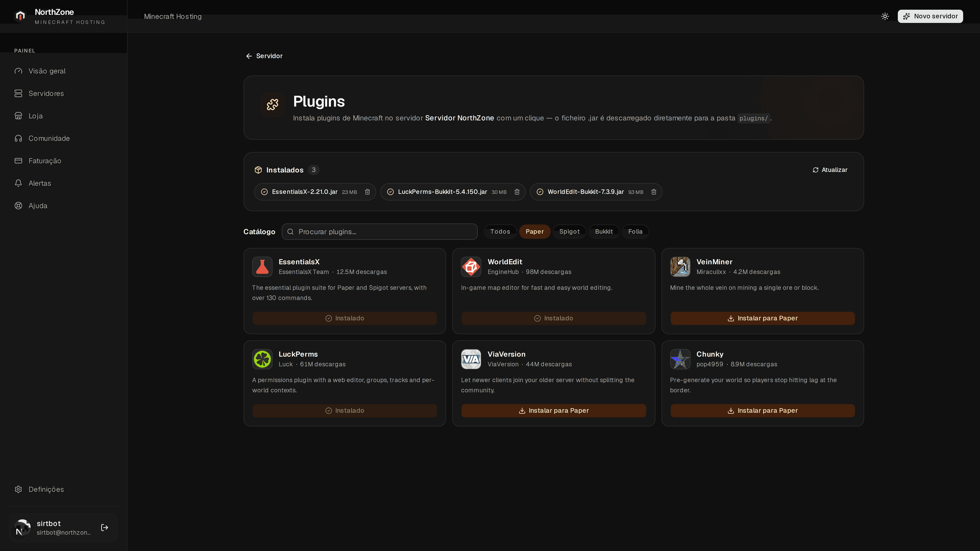Screen dimensions: 980x551
Task: Click the LuckPerms clover icon
Action: click(x=262, y=359)
